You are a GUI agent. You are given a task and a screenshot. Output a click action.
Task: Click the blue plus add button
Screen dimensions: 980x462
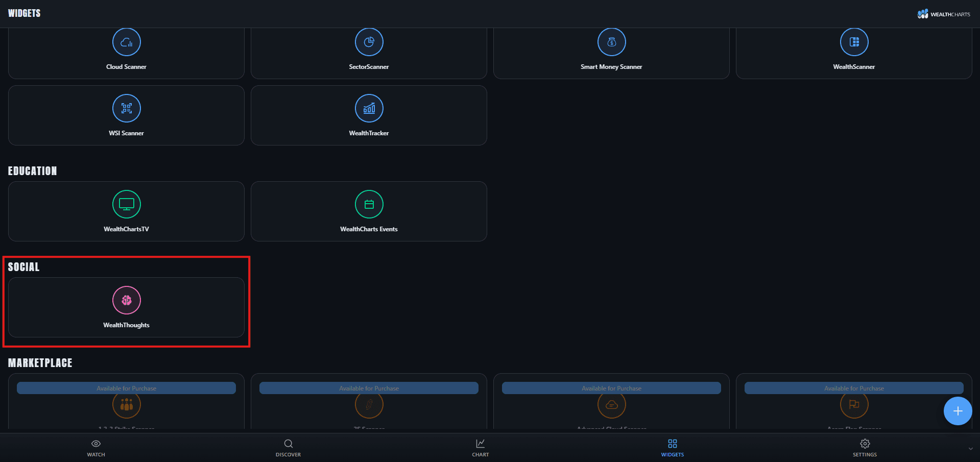tap(958, 411)
